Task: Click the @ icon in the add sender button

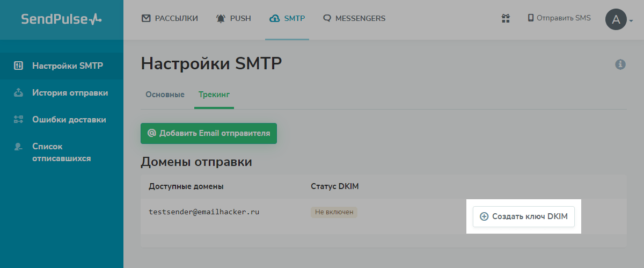Action: coord(152,133)
